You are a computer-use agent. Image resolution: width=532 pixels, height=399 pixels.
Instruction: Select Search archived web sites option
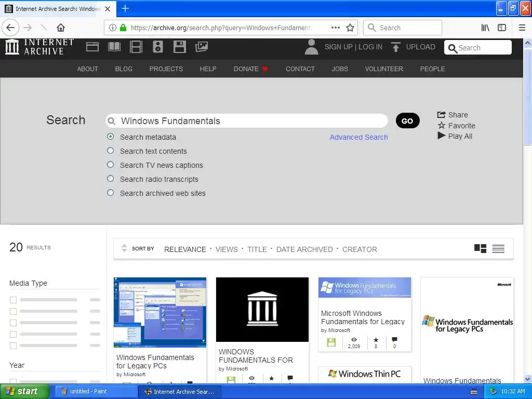click(110, 193)
